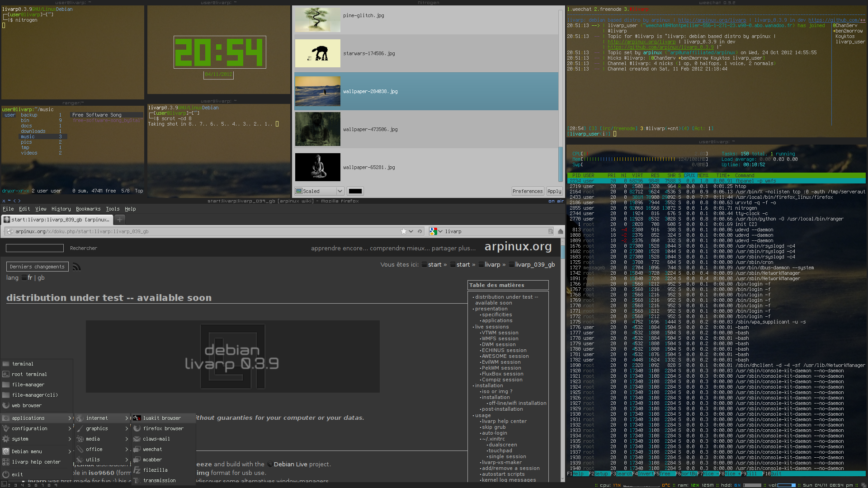
Task: Open terminal from the desktop menu
Action: pos(36,364)
